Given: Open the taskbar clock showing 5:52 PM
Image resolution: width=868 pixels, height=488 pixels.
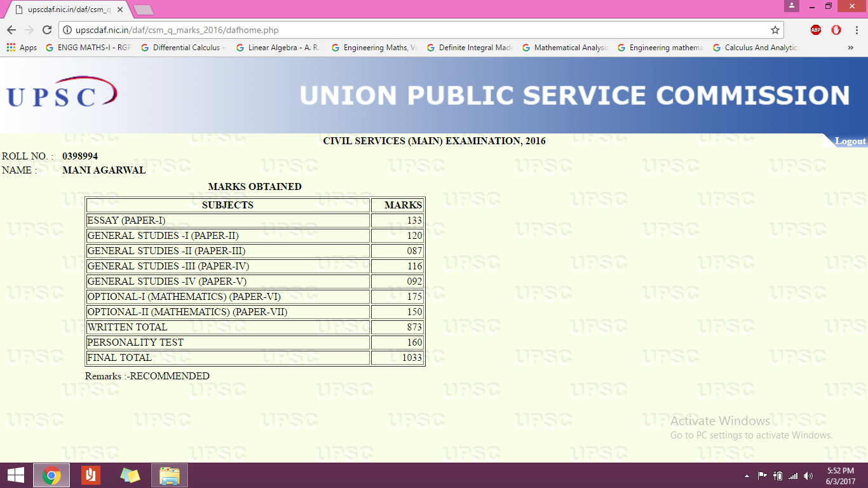Looking at the screenshot, I should 841,475.
